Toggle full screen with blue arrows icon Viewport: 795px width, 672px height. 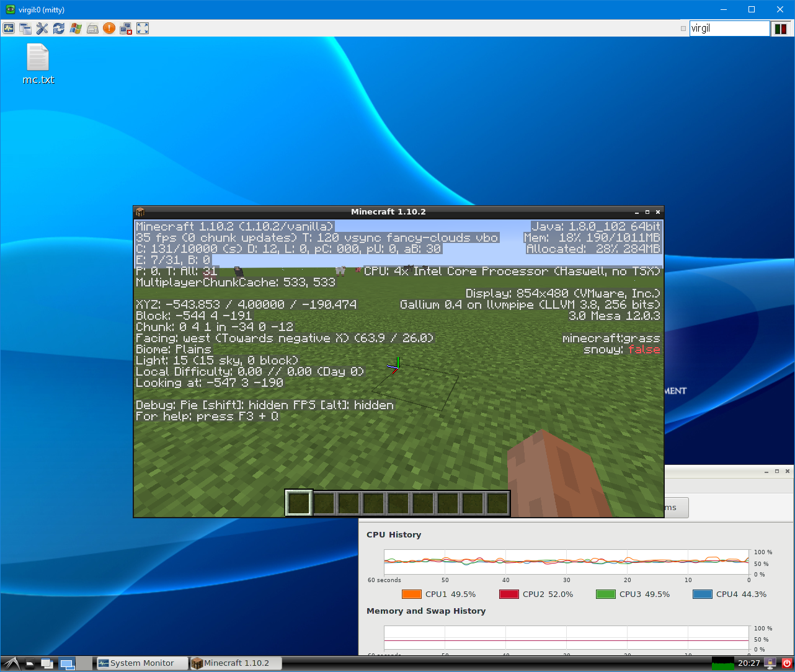(143, 29)
